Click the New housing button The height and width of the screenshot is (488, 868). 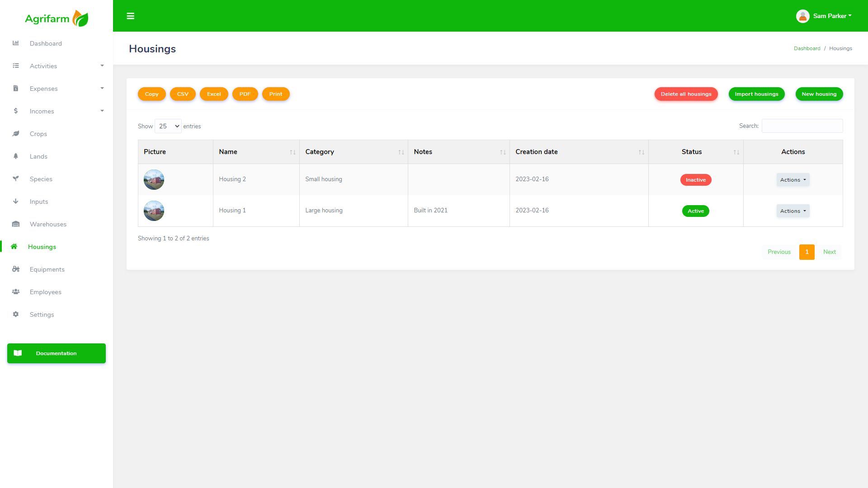pyautogui.click(x=819, y=94)
